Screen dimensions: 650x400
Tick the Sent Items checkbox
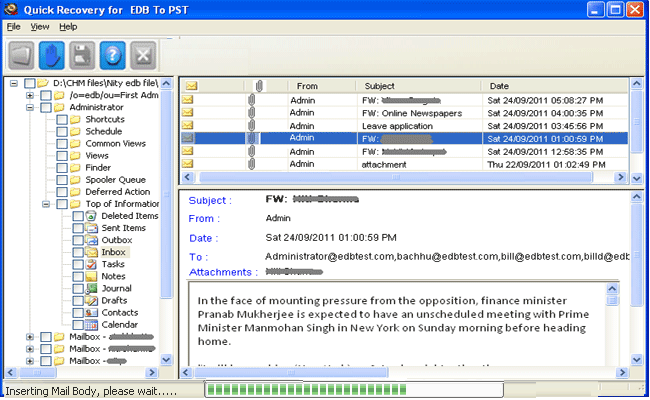tap(78, 228)
